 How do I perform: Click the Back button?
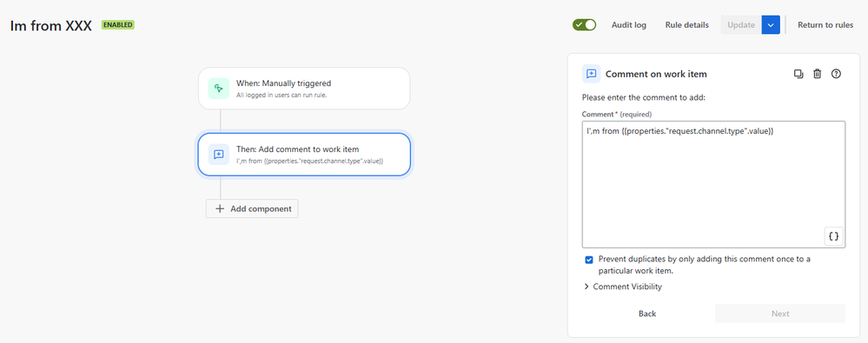point(647,313)
